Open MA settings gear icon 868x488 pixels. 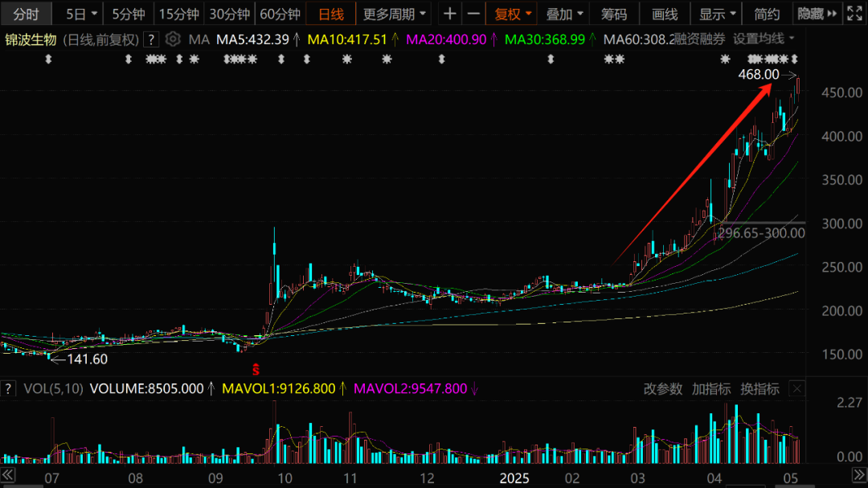pyautogui.click(x=173, y=39)
